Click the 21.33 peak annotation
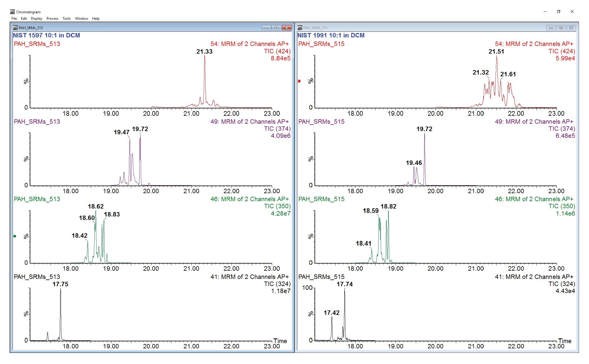The image size is (589, 364). click(x=205, y=51)
